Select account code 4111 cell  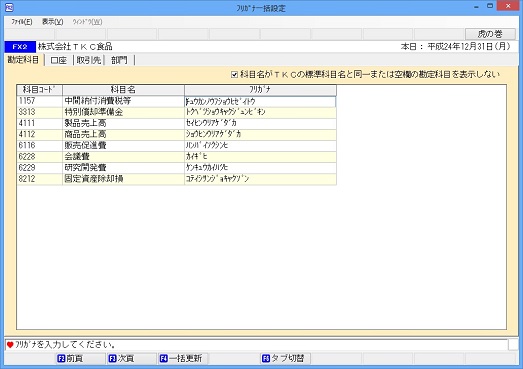pyautogui.click(x=39, y=123)
